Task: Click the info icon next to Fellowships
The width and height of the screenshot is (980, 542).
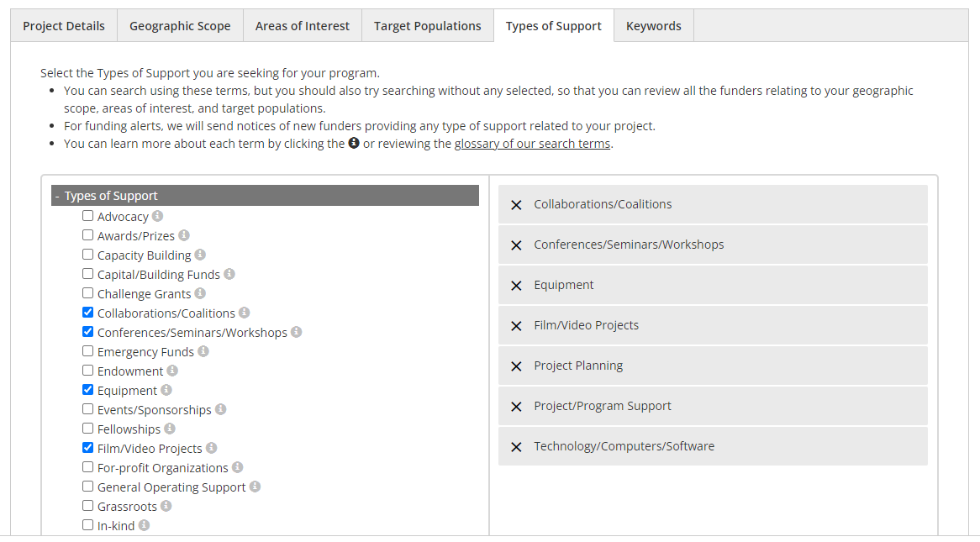Action: tap(170, 429)
